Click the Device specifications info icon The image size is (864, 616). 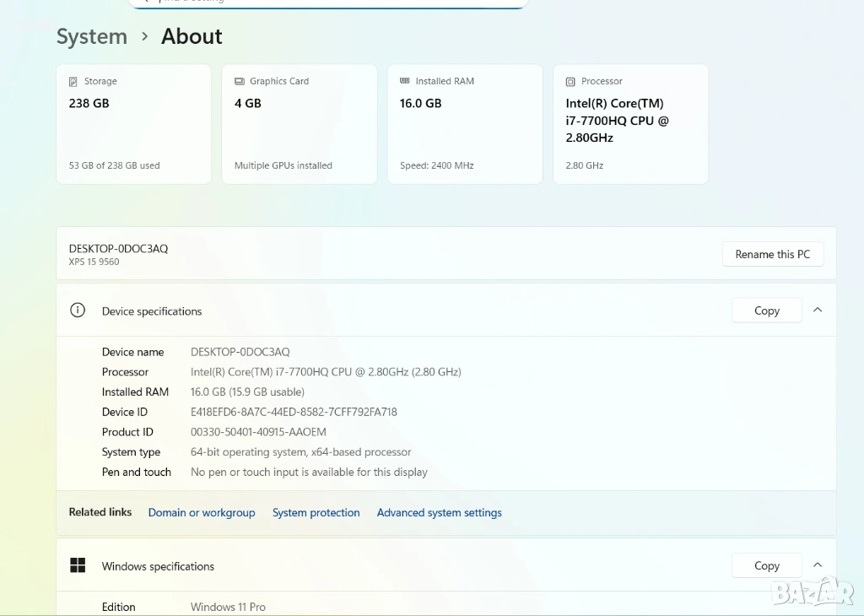point(78,311)
